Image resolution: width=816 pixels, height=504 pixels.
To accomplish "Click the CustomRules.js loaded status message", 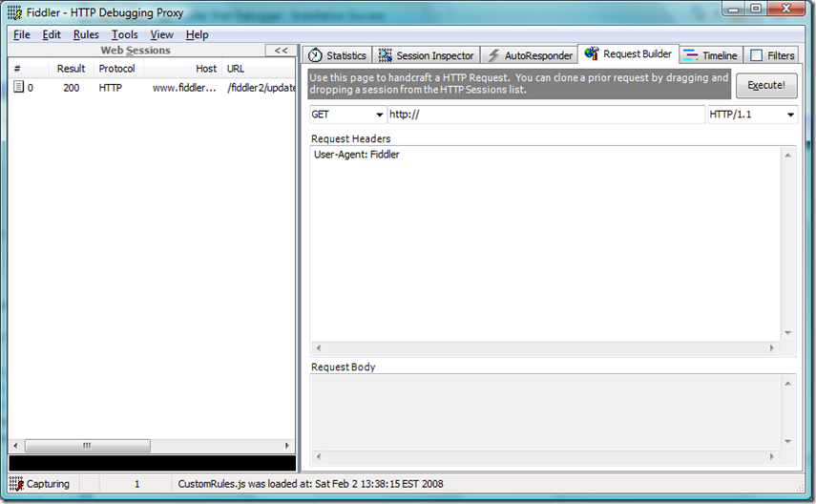I will (x=311, y=484).
